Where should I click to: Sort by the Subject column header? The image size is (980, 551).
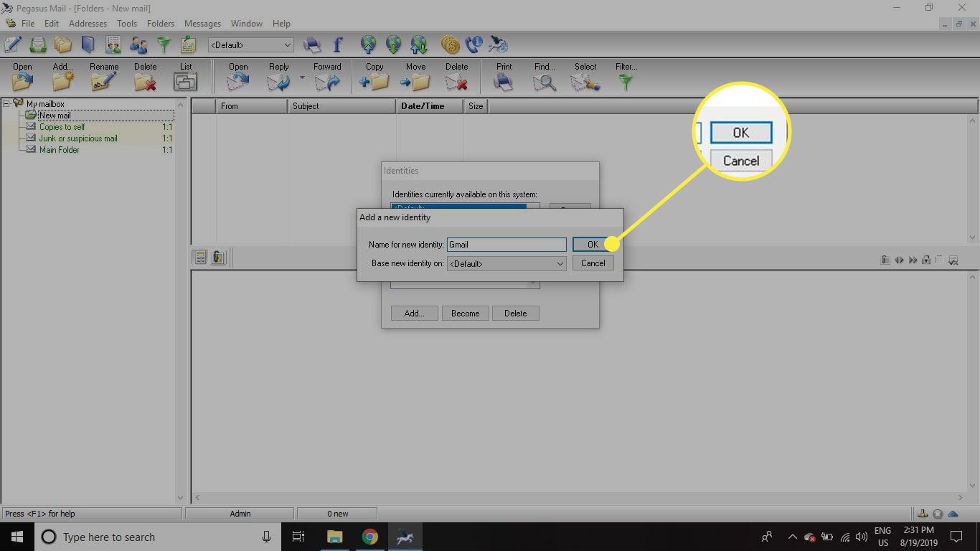[341, 106]
